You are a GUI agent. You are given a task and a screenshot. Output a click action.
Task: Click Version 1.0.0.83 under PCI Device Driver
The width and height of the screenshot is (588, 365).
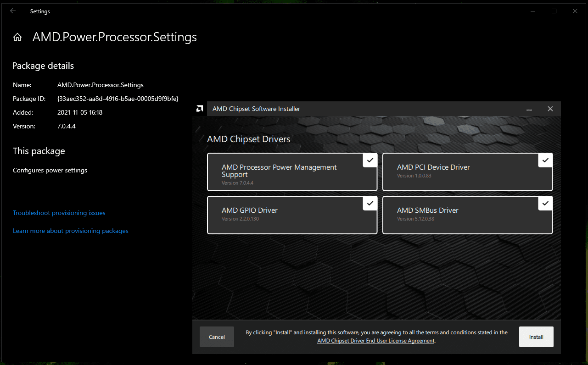pos(414,176)
